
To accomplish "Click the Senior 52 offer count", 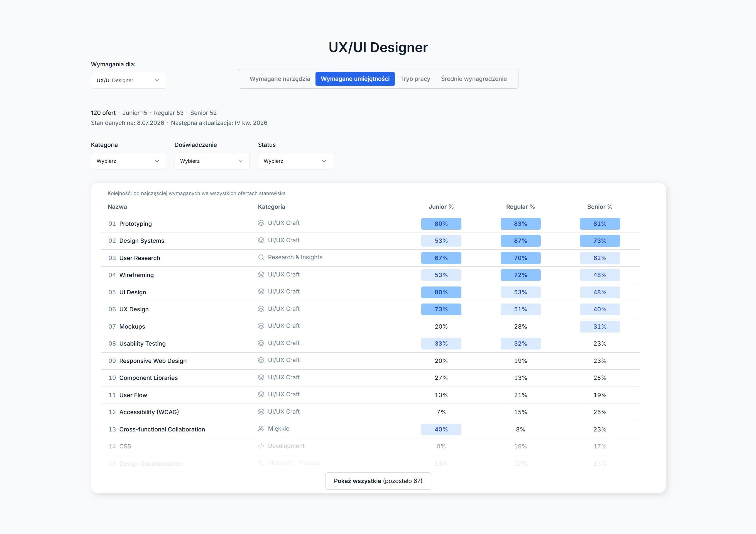I will click(204, 113).
